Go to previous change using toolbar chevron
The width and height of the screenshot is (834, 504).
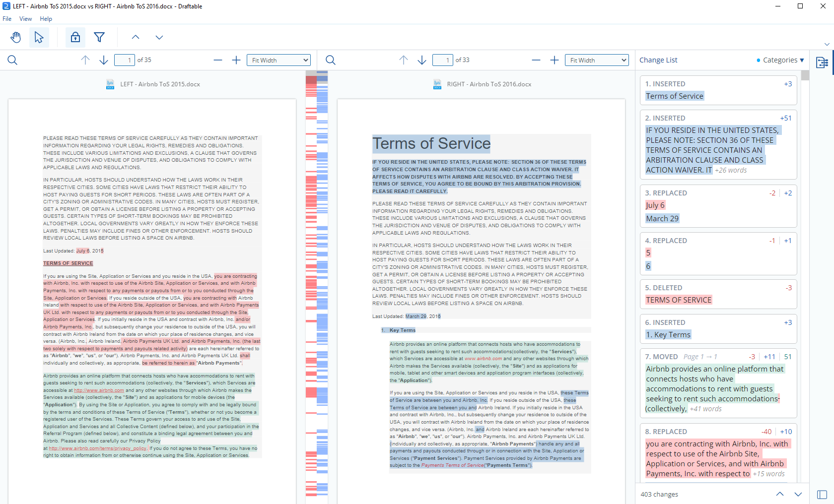point(136,37)
